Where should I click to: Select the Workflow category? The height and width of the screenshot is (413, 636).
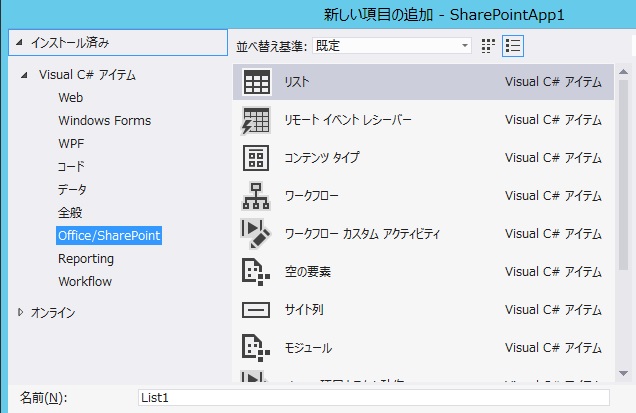[85, 282]
